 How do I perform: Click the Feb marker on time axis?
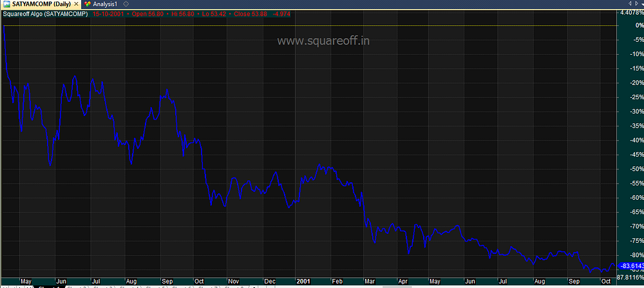(337, 282)
